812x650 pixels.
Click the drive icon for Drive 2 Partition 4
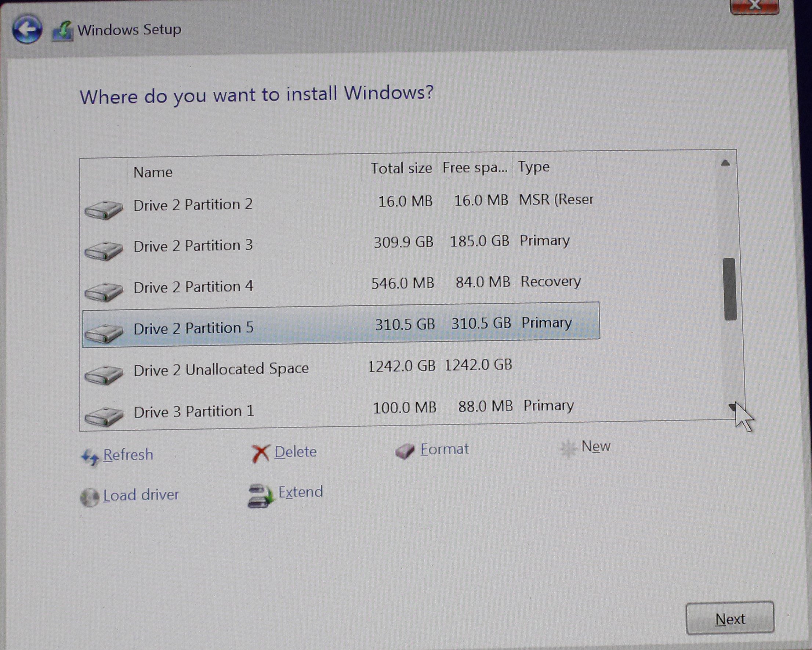coord(104,292)
